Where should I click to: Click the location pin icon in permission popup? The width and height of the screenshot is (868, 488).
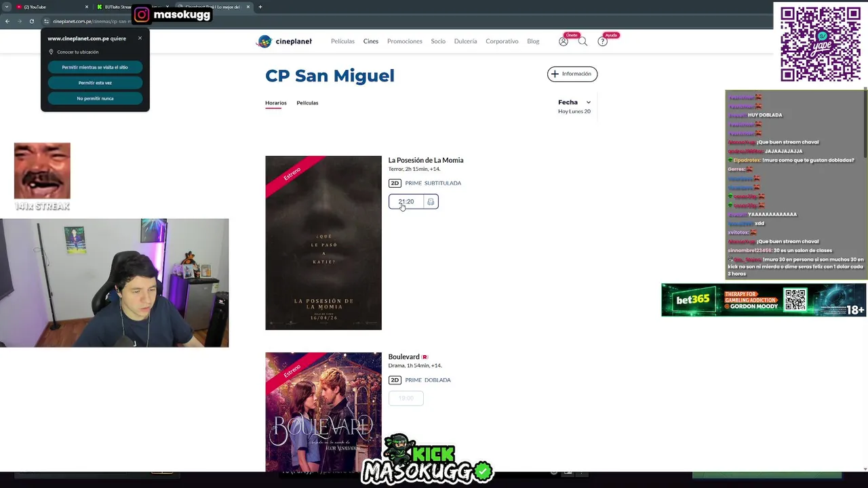(x=51, y=52)
